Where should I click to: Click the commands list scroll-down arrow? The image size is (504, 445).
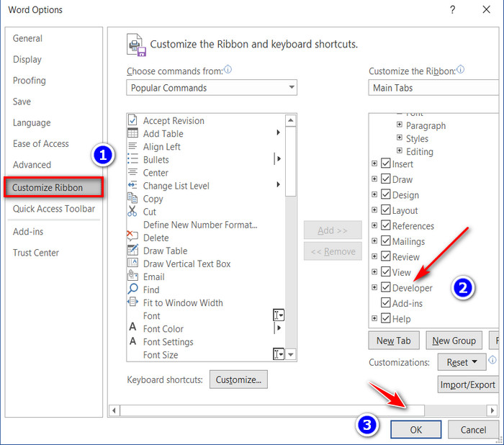291,355
